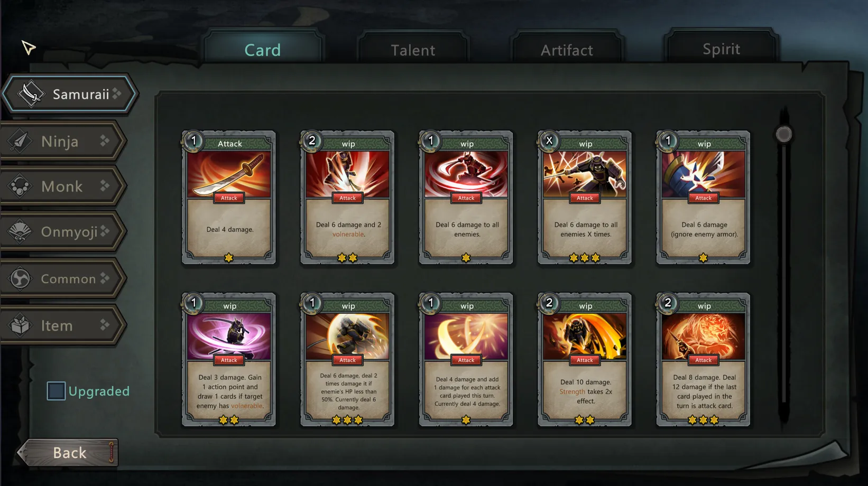
Task: Select the Onmyoji fan icon
Action: click(20, 231)
